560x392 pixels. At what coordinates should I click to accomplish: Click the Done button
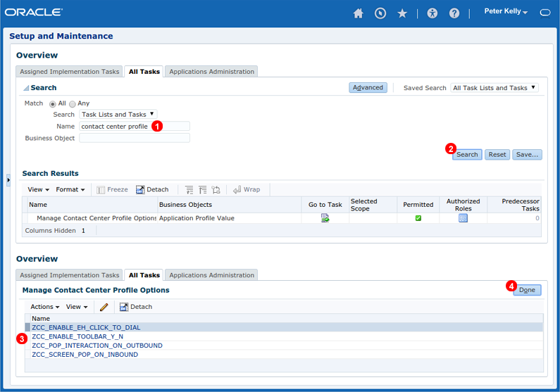(527, 291)
